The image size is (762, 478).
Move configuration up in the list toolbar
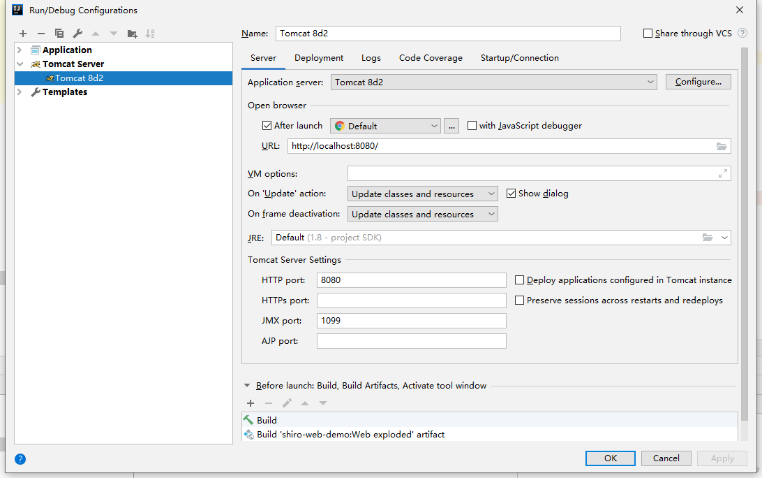(x=96, y=34)
